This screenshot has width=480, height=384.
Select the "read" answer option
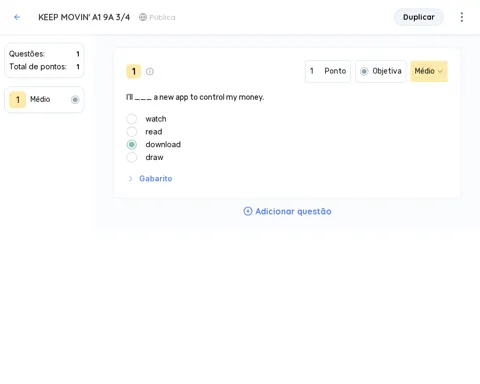(x=132, y=132)
